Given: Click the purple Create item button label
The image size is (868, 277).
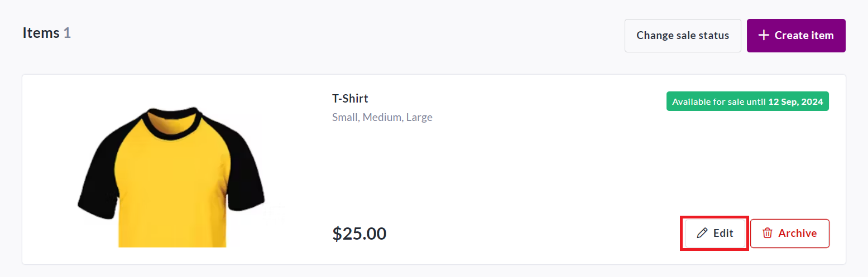Looking at the screenshot, I should point(804,36).
